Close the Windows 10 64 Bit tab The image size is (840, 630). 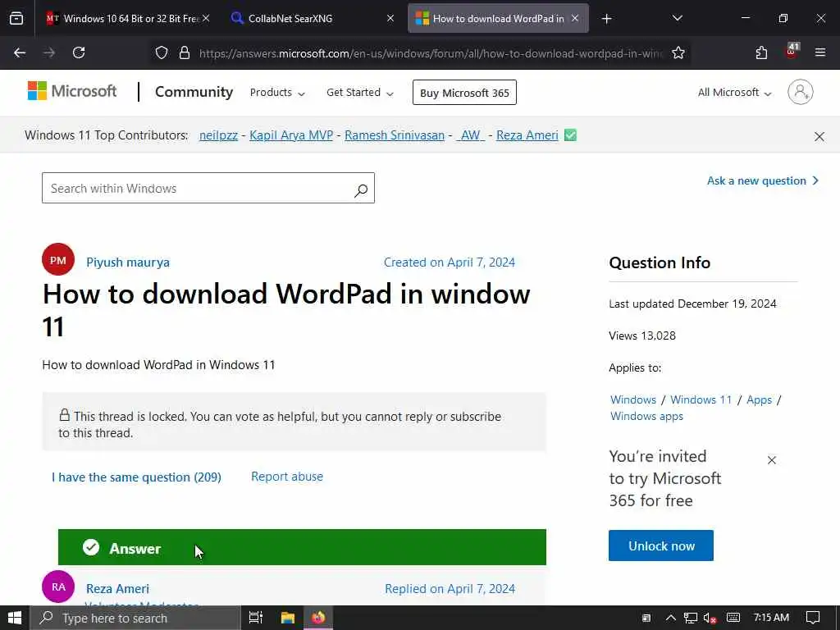tap(206, 18)
